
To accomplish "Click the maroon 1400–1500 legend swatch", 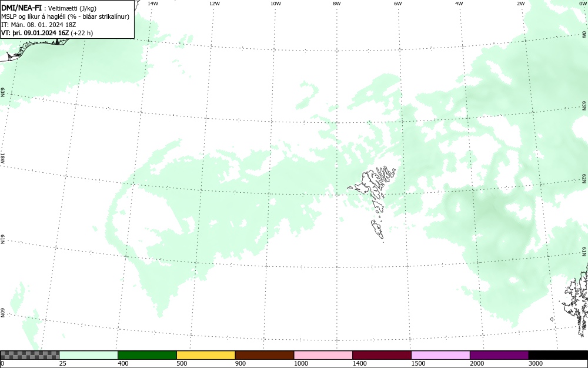I will point(382,355).
